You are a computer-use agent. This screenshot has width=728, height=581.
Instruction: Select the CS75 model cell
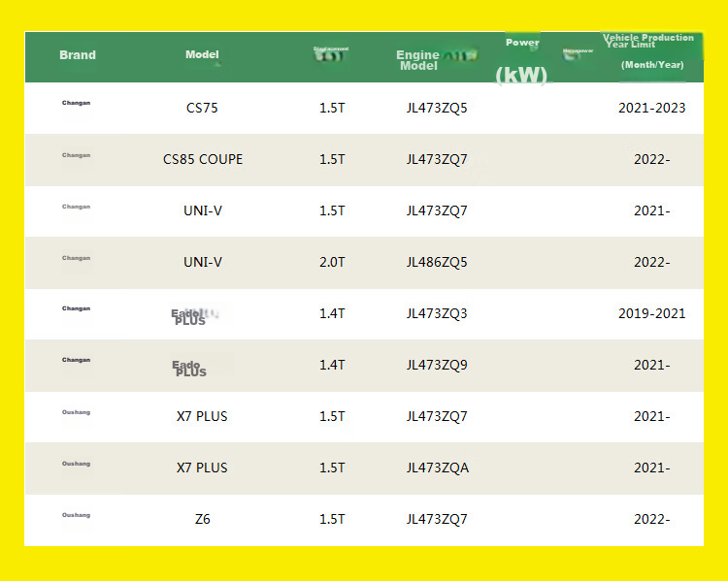click(202, 108)
